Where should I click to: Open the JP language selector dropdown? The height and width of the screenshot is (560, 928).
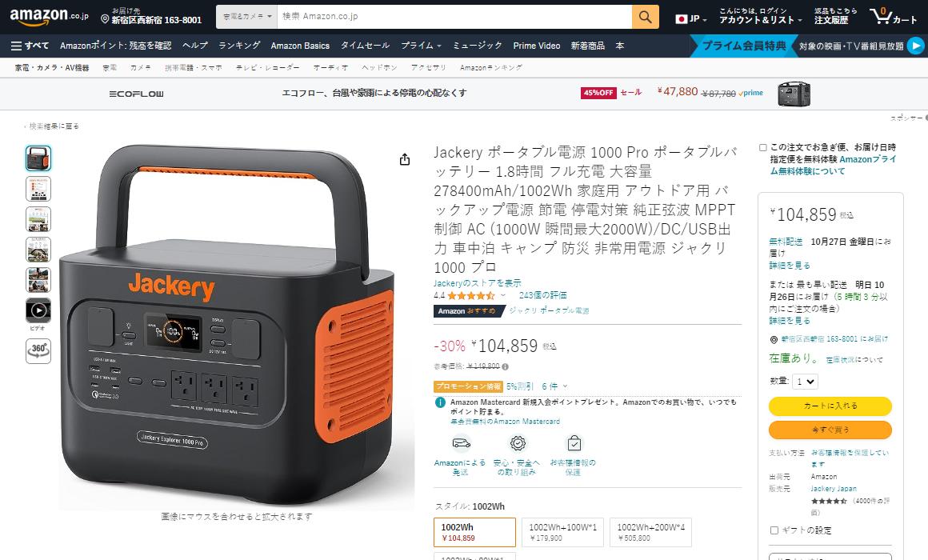click(x=691, y=19)
